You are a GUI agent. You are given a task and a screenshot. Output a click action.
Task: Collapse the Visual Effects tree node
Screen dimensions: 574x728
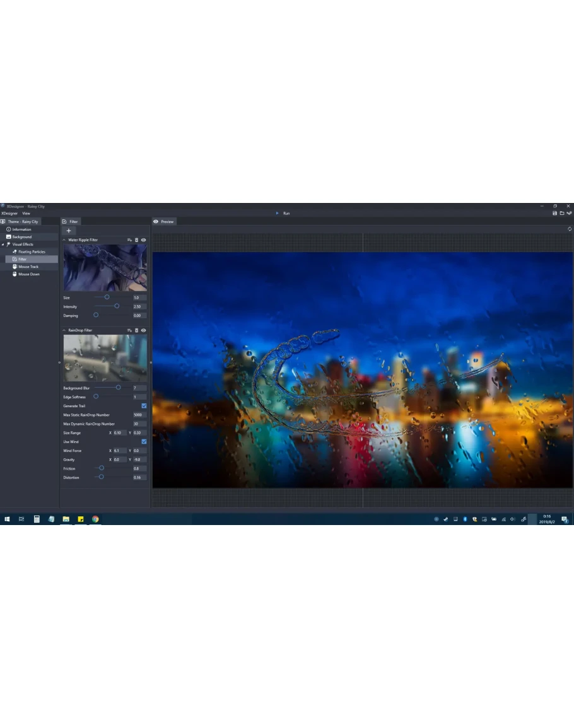pyautogui.click(x=3, y=245)
